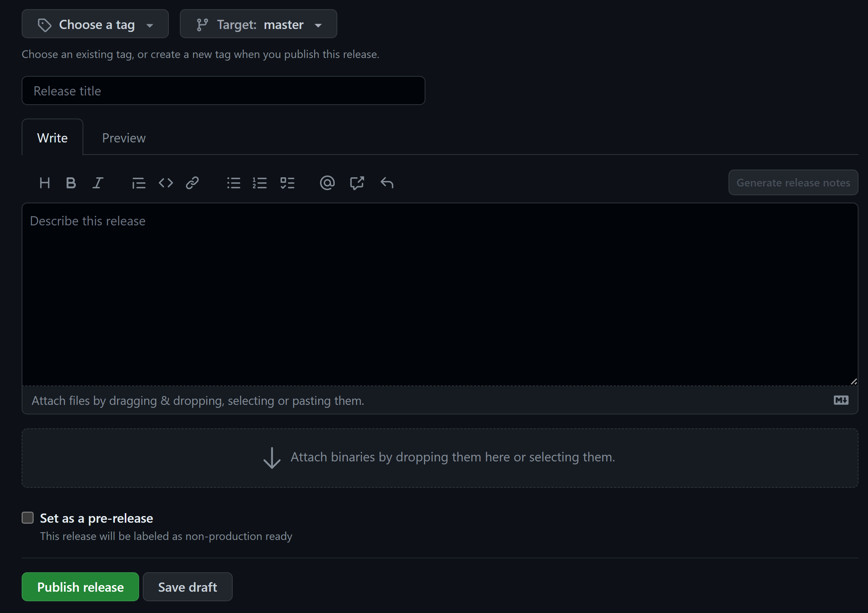Insert a saved reply
Image resolution: width=868 pixels, height=613 pixels.
click(387, 183)
